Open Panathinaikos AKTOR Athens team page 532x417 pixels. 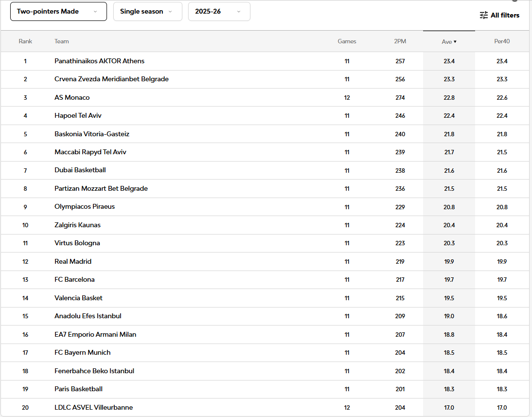coord(99,61)
